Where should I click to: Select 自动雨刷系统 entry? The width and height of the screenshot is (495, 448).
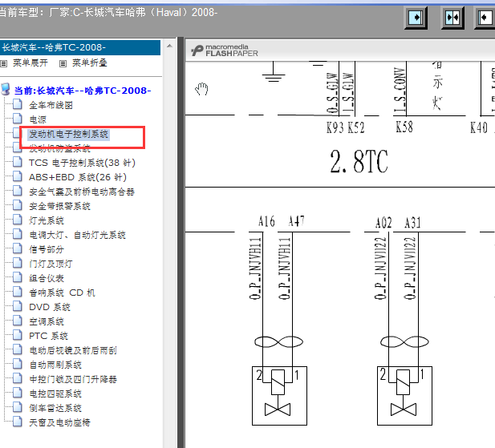coord(55,365)
